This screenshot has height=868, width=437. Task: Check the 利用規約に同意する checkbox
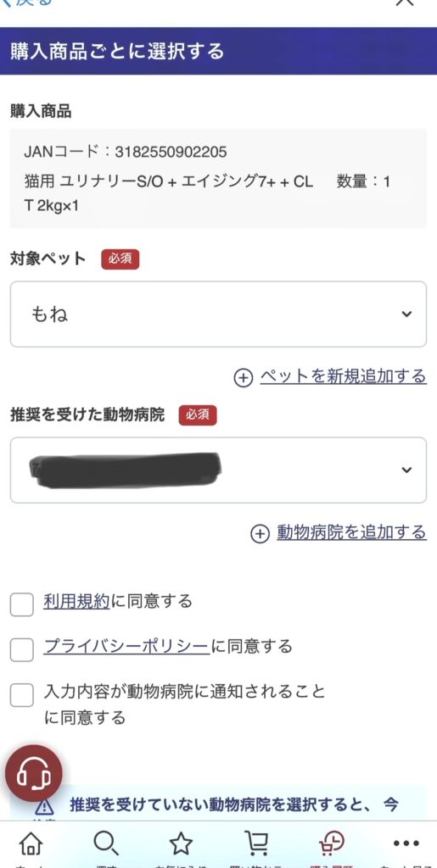click(21, 604)
